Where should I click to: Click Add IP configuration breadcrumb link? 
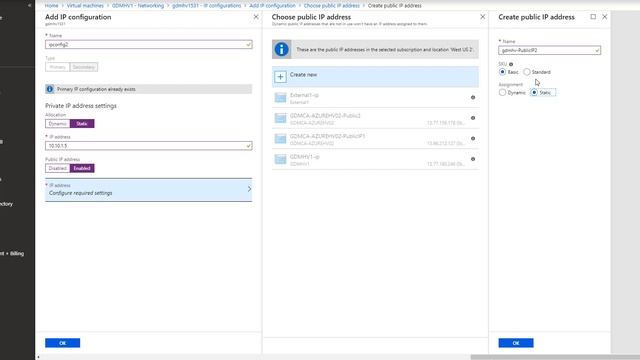pyautogui.click(x=272, y=6)
